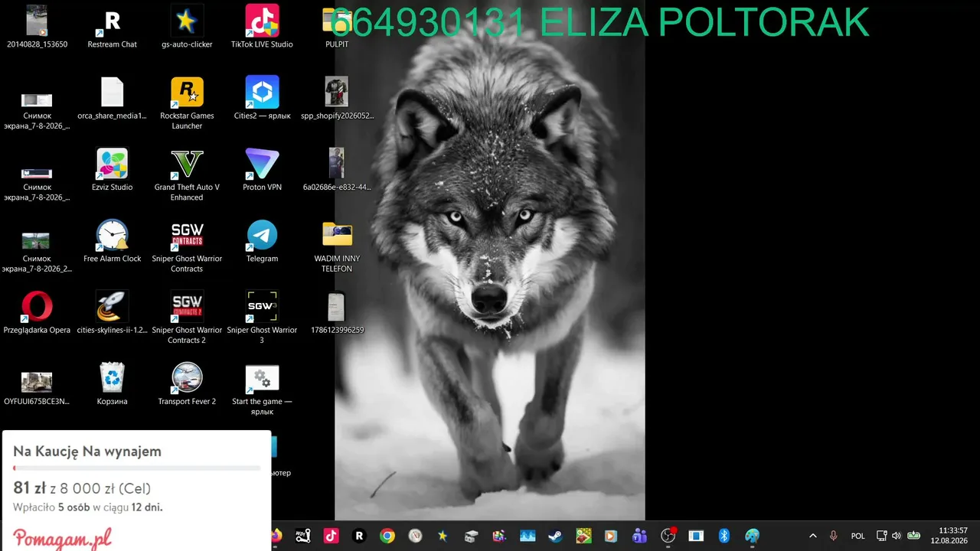Click the battery tray icon
980x551 pixels.
914,536
